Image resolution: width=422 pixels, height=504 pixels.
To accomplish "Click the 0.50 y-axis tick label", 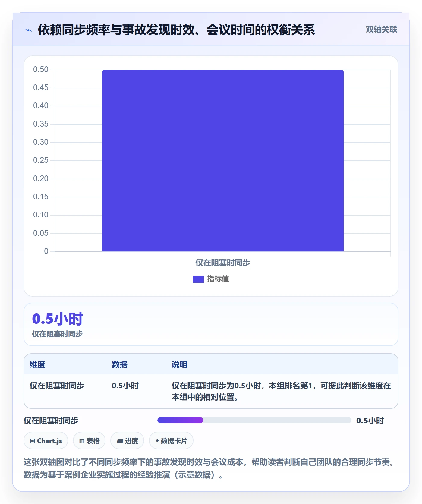I will click(x=41, y=70).
